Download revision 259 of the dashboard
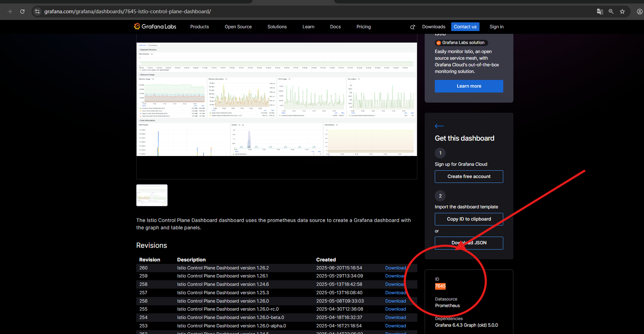The height and width of the screenshot is (334, 644). 395,276
